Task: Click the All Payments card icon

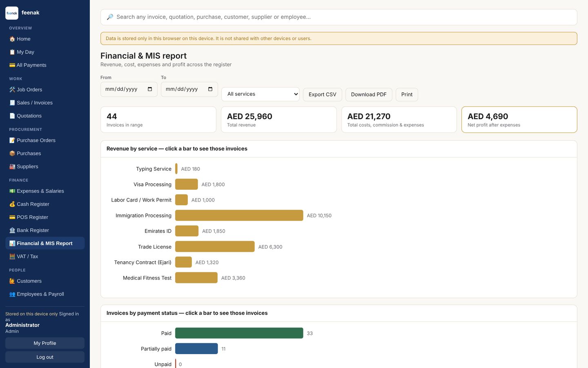Action: [12, 65]
